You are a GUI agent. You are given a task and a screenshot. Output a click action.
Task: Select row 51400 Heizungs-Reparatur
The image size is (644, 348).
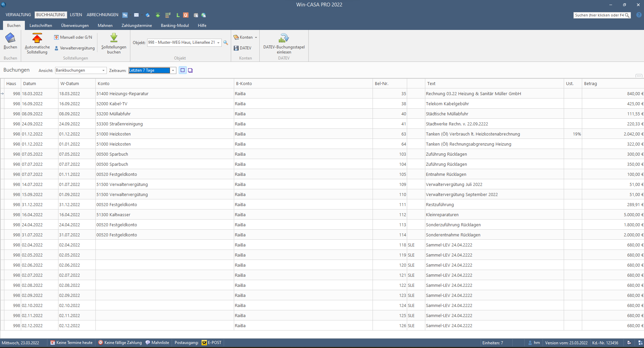pos(322,93)
